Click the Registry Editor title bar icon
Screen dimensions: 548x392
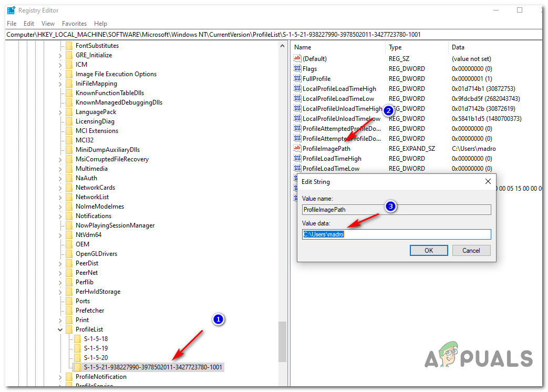click(11, 11)
